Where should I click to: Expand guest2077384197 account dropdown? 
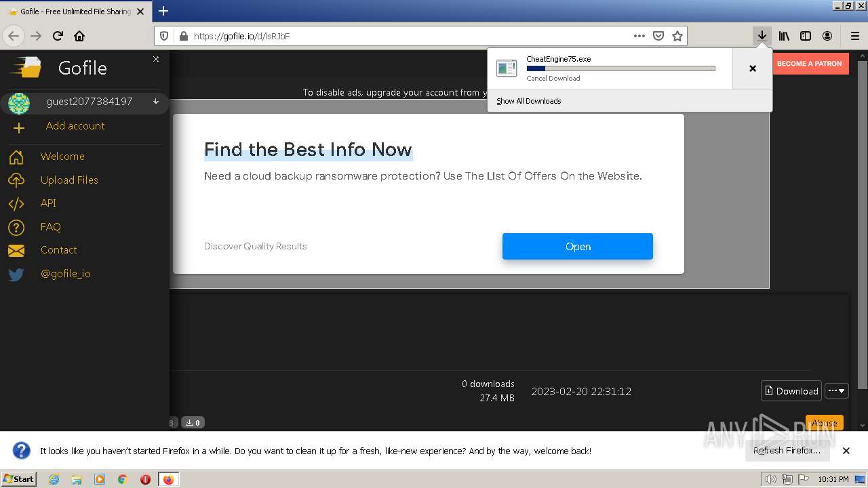tap(156, 102)
